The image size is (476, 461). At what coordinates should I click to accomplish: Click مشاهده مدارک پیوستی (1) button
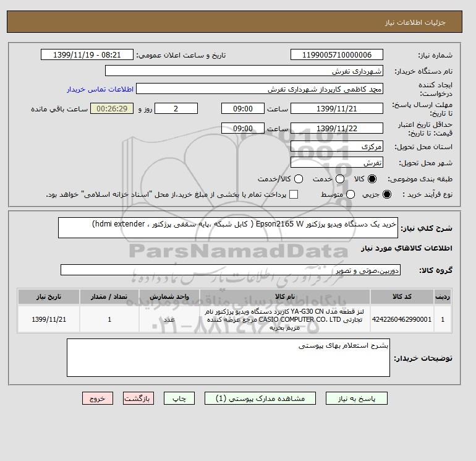260,398
